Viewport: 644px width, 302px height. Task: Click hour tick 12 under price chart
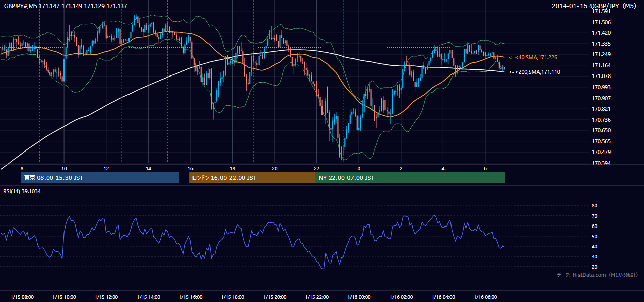106,168
